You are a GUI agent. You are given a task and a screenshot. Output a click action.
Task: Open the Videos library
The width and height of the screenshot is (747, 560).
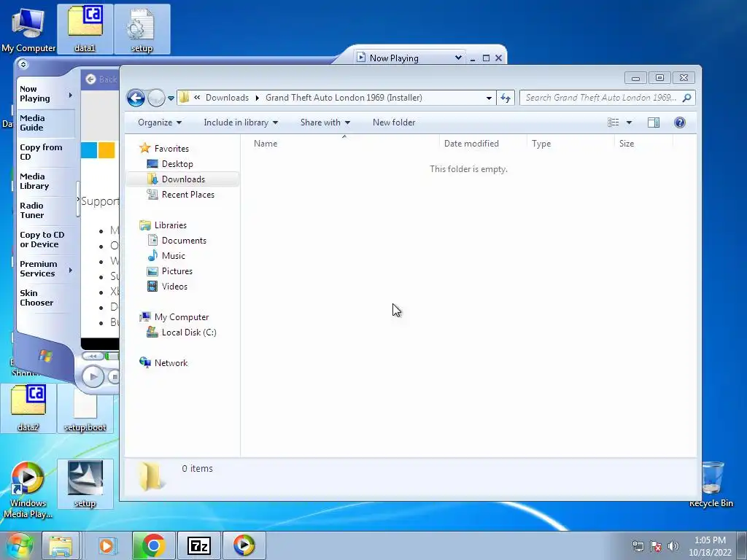[167, 286]
